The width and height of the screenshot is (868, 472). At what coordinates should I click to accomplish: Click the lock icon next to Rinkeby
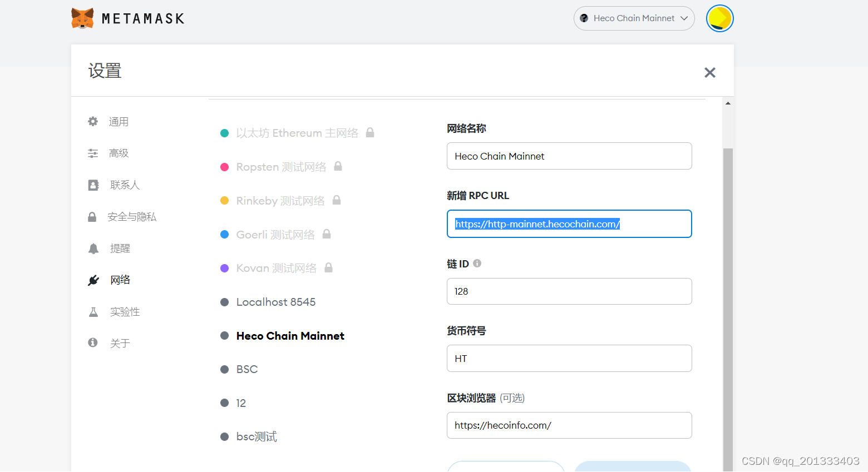click(337, 200)
